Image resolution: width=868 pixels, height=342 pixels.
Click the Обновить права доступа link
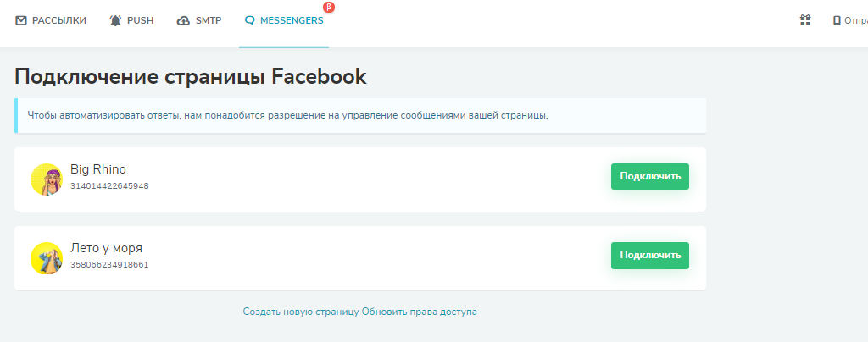[420, 312]
